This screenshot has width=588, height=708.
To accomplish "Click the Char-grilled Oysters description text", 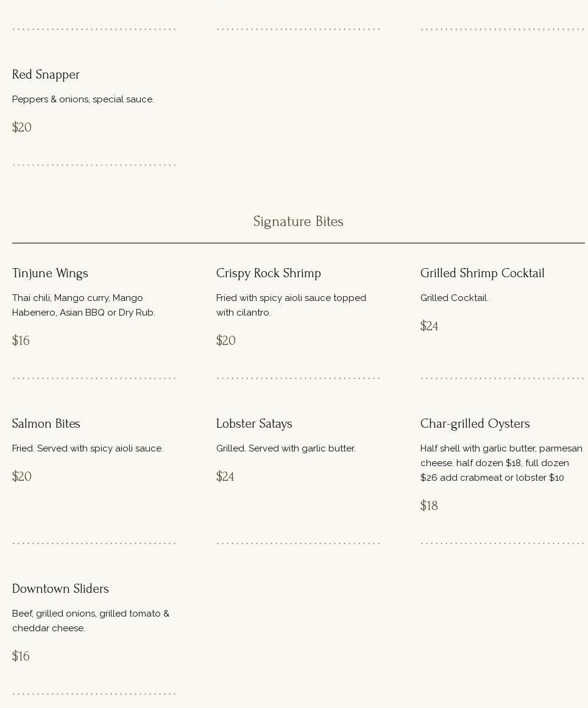I will point(501,463).
